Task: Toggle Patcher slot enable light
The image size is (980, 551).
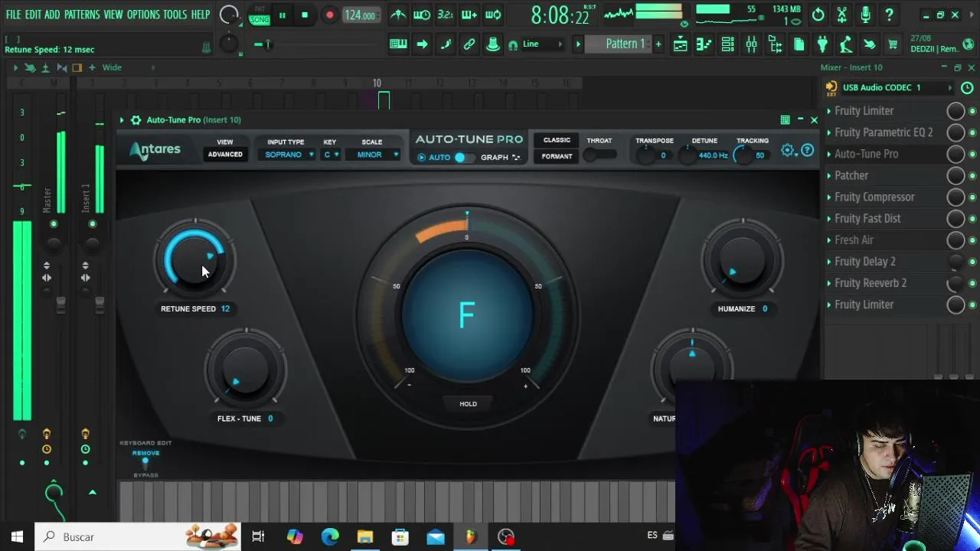Action: [x=972, y=175]
